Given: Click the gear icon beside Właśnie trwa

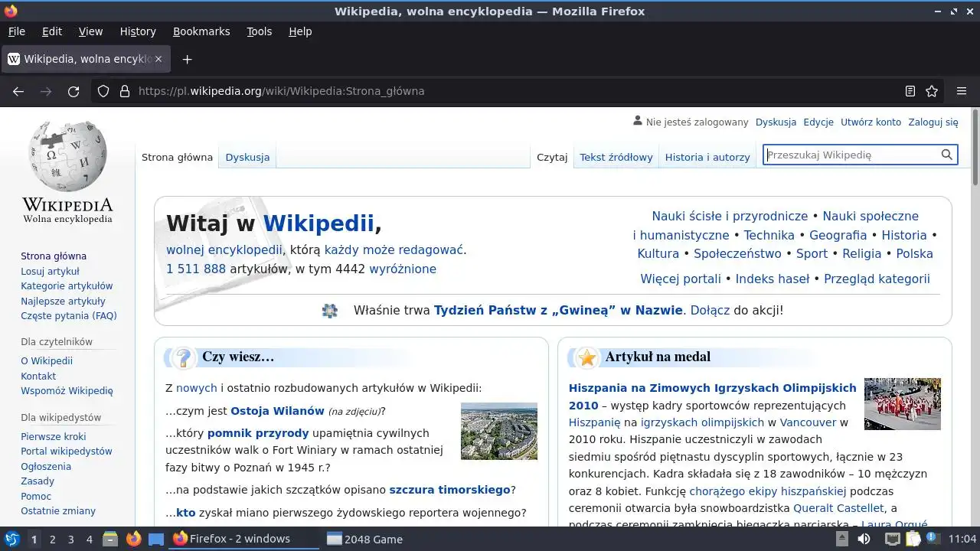Looking at the screenshot, I should pyautogui.click(x=330, y=311).
